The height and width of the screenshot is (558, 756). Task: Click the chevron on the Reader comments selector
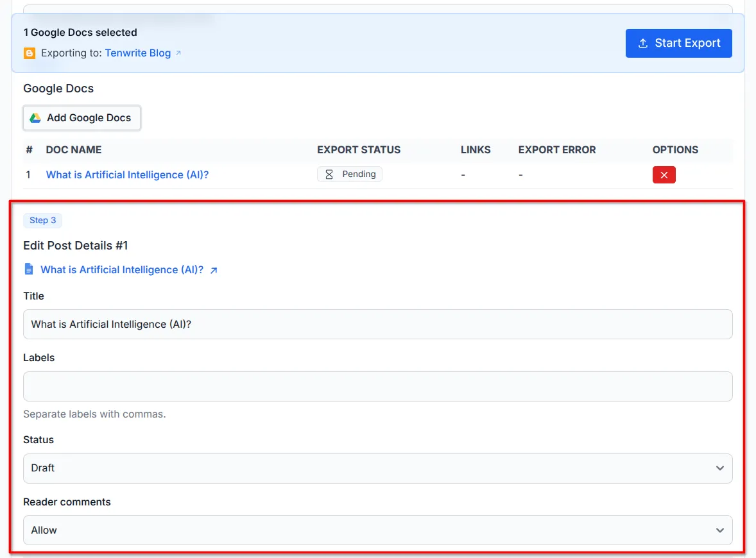719,530
